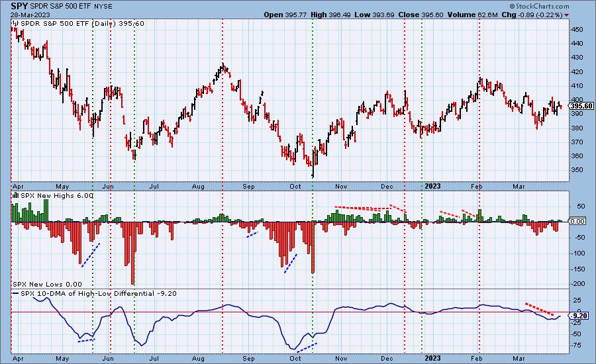Select the SPY ticker symbol in the header
The width and height of the screenshot is (596, 364).
19,7
